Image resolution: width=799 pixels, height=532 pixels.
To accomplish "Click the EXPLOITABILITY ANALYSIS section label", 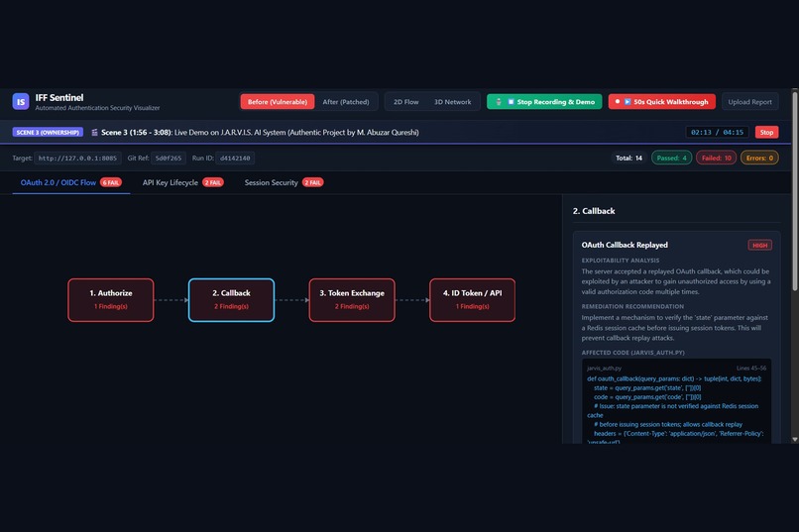I will click(621, 261).
